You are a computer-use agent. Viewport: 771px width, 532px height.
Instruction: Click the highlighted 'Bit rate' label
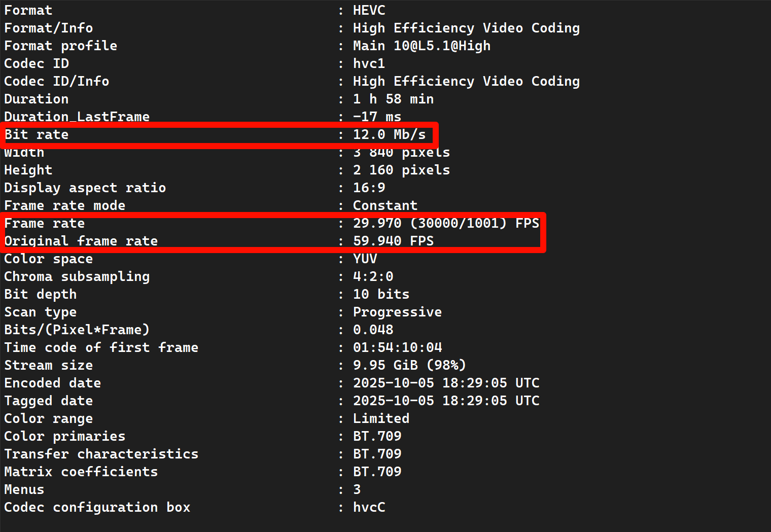tap(37, 134)
